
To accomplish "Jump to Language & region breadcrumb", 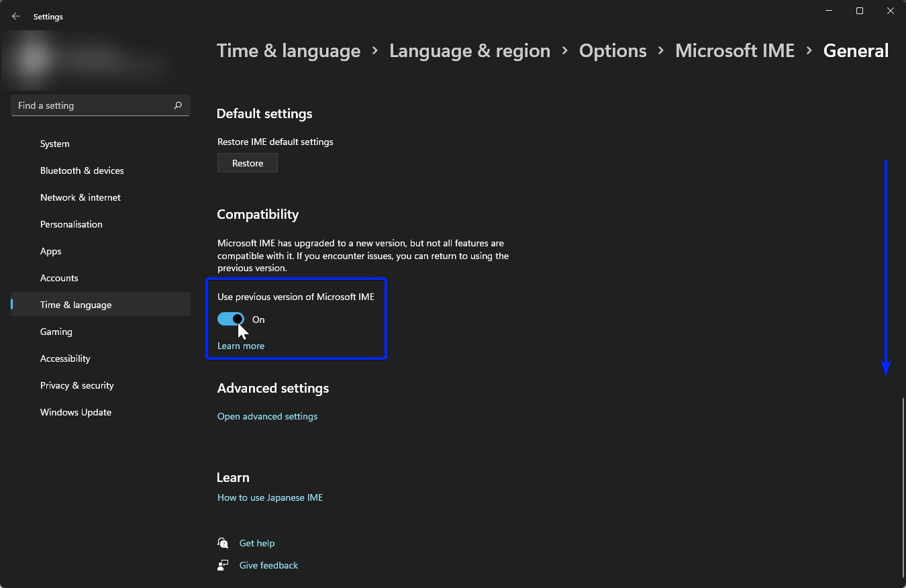I will pyautogui.click(x=470, y=51).
